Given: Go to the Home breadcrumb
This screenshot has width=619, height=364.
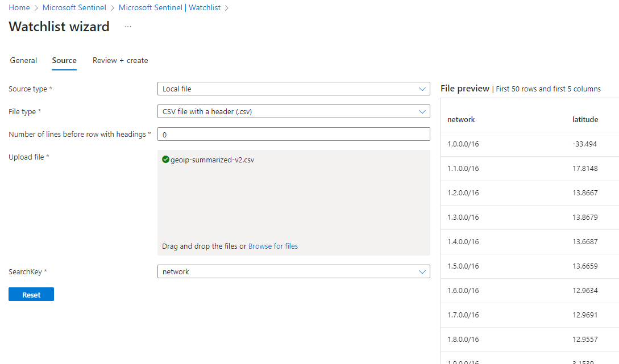Looking at the screenshot, I should coord(19,7).
